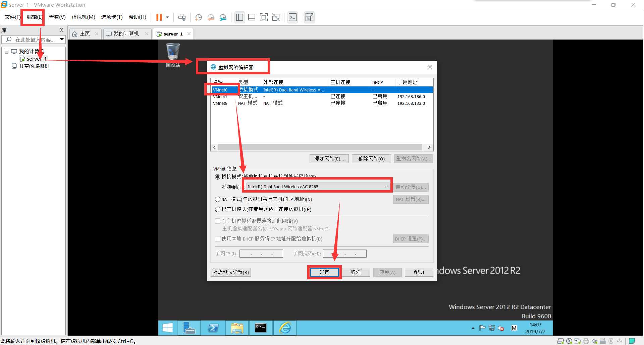Viewport: 644px width, 345px height.
Task: Revert the VM to its previous snapshot
Action: click(x=211, y=17)
